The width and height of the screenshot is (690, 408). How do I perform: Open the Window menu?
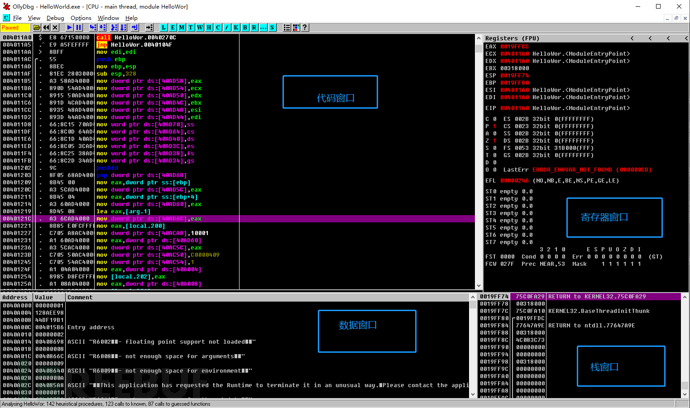click(108, 18)
